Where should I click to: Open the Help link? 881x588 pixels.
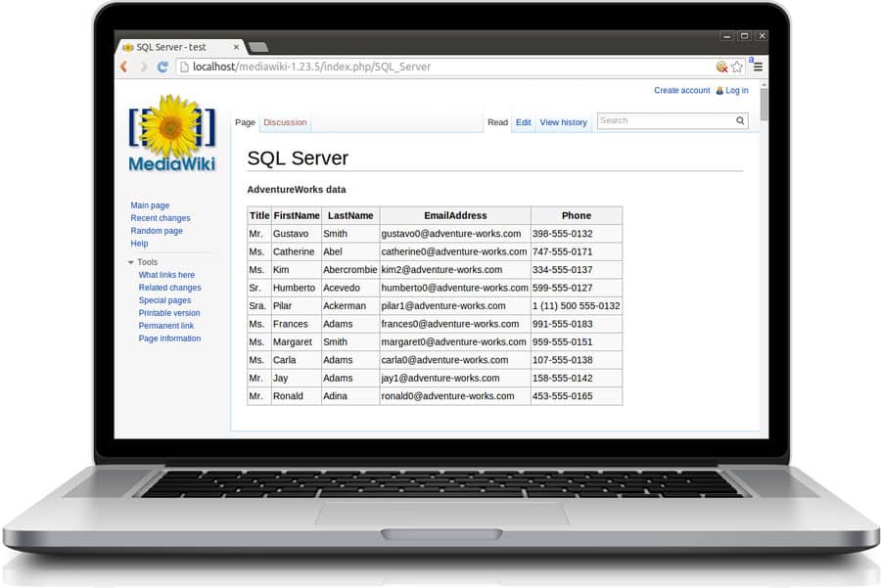click(139, 244)
